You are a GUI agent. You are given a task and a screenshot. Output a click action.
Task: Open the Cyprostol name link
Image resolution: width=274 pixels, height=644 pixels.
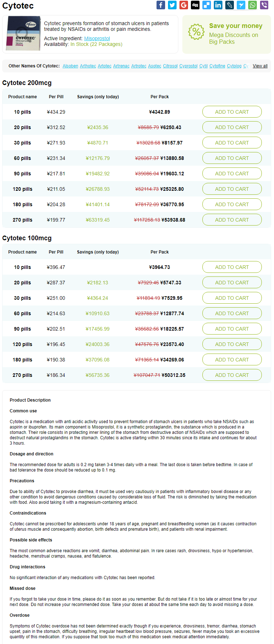(188, 66)
